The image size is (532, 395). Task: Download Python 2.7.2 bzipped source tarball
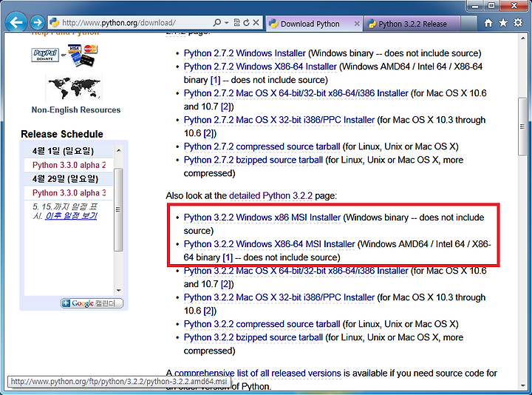click(x=253, y=160)
